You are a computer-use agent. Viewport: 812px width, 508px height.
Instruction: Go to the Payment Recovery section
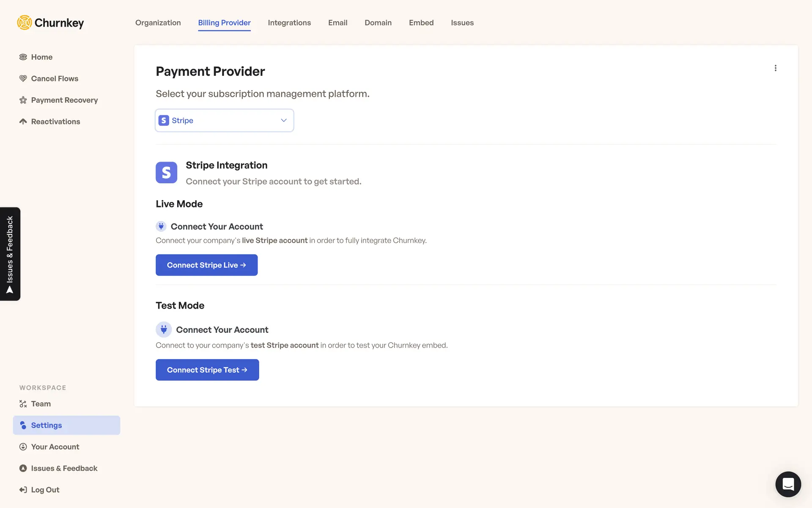pyautogui.click(x=64, y=100)
